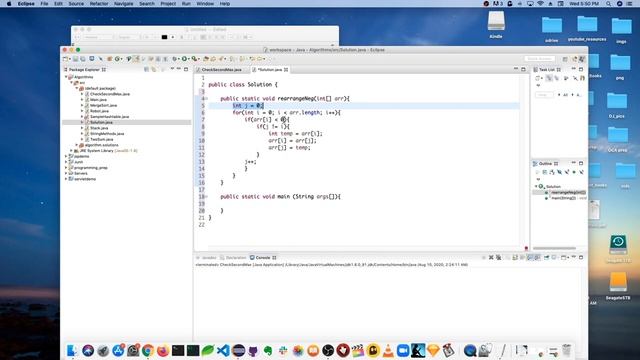Select Main.java in Package Explorer

98,100
